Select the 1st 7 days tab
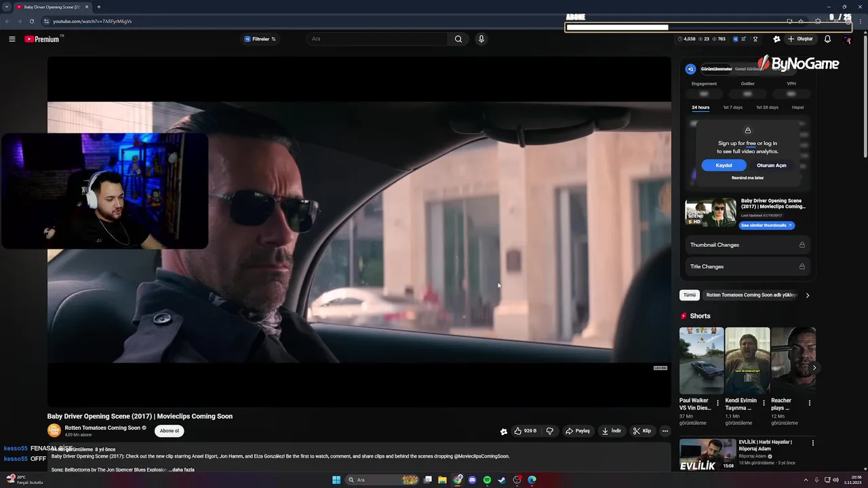This screenshot has width=868, height=488. coord(732,107)
